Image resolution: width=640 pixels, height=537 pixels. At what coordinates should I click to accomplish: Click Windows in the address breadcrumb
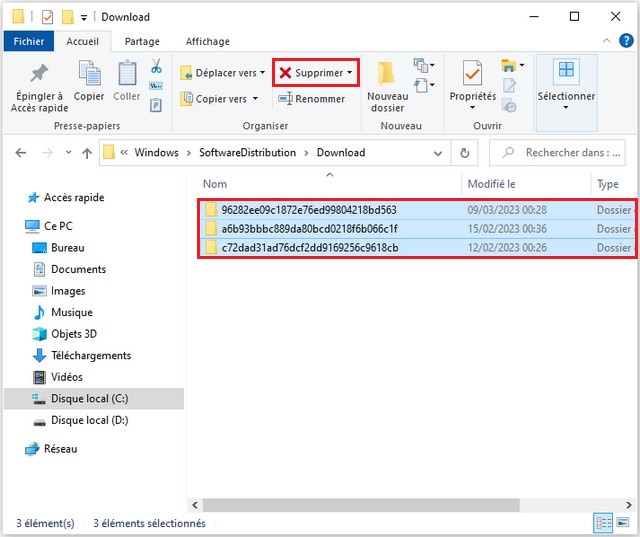157,153
